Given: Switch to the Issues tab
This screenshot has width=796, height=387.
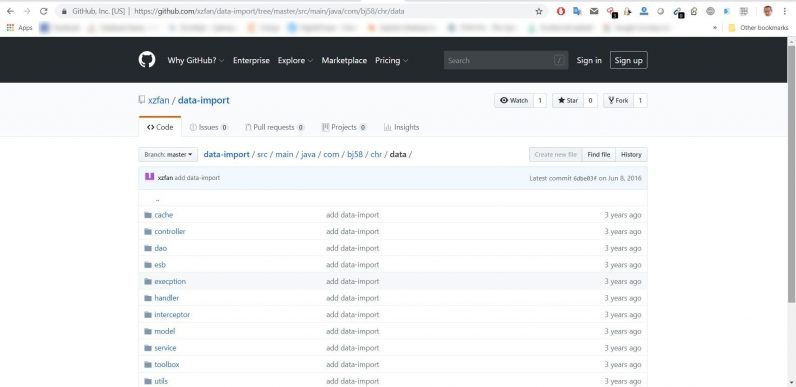Looking at the screenshot, I should 209,127.
